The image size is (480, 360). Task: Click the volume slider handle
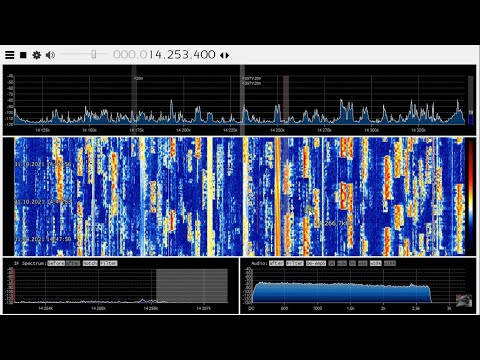[x=94, y=54]
